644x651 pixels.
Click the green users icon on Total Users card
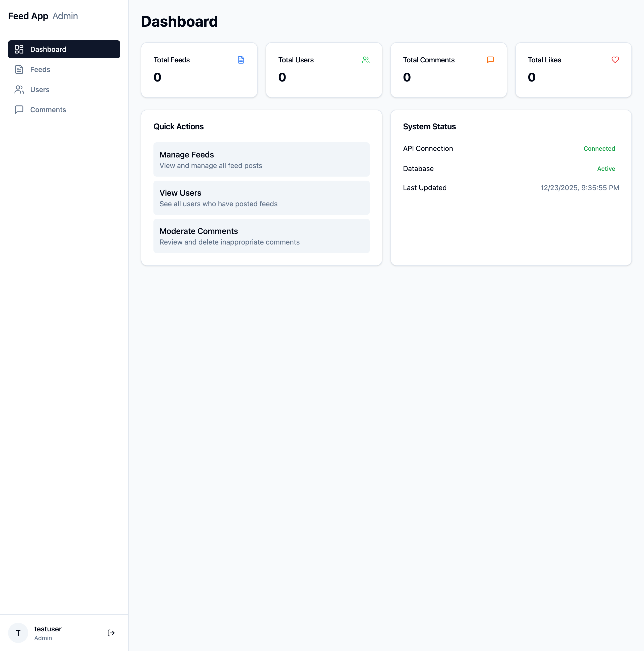(366, 60)
